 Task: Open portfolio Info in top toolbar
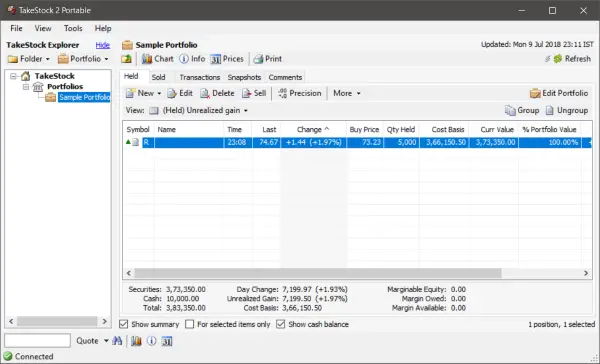(x=192, y=59)
